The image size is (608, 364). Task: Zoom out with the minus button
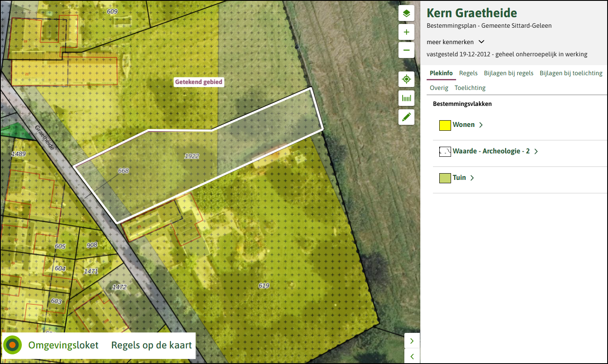(406, 50)
